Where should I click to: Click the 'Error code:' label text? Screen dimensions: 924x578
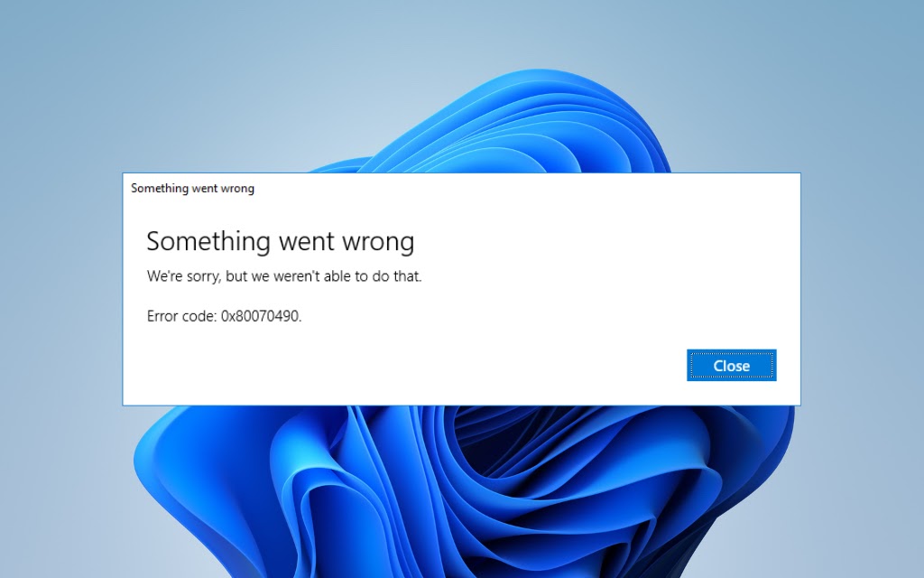(x=181, y=316)
